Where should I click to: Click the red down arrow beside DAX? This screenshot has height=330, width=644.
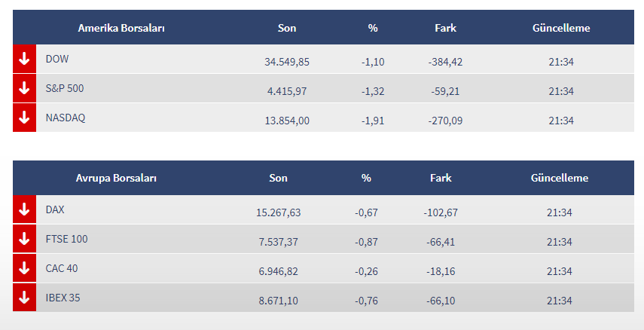(24, 209)
